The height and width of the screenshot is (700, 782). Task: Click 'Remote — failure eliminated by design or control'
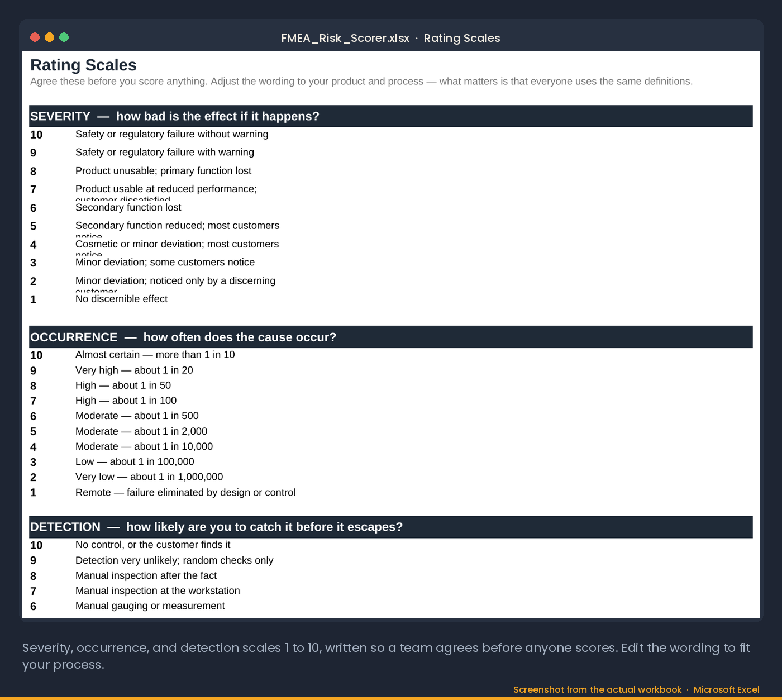pos(185,492)
